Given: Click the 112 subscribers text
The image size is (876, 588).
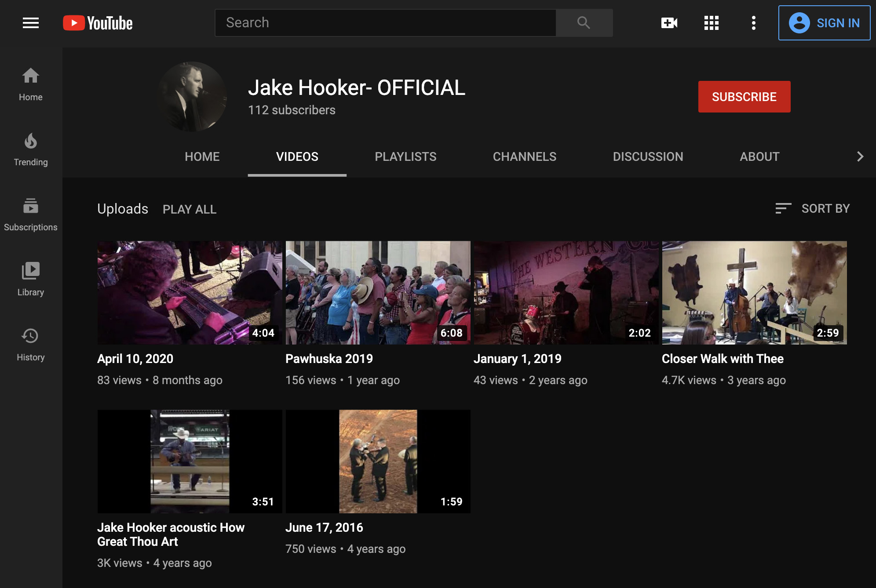Looking at the screenshot, I should click(292, 110).
